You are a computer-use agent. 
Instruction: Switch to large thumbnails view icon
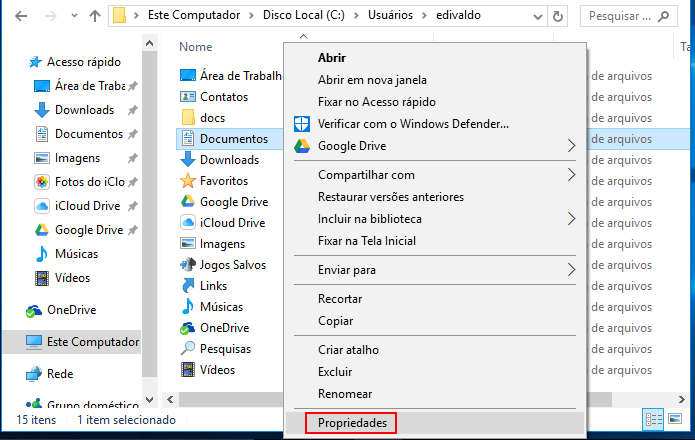(675, 419)
